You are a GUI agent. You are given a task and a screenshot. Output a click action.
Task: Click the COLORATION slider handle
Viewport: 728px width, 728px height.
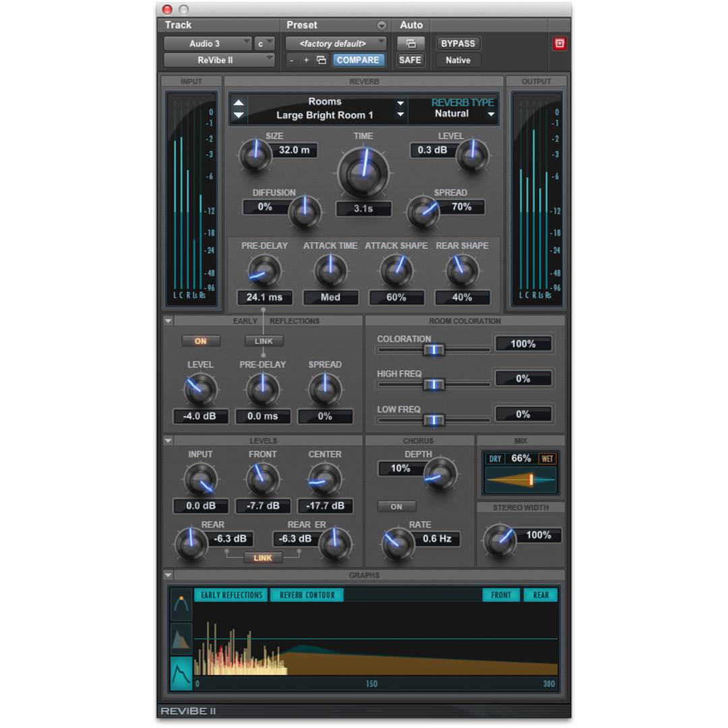click(433, 350)
